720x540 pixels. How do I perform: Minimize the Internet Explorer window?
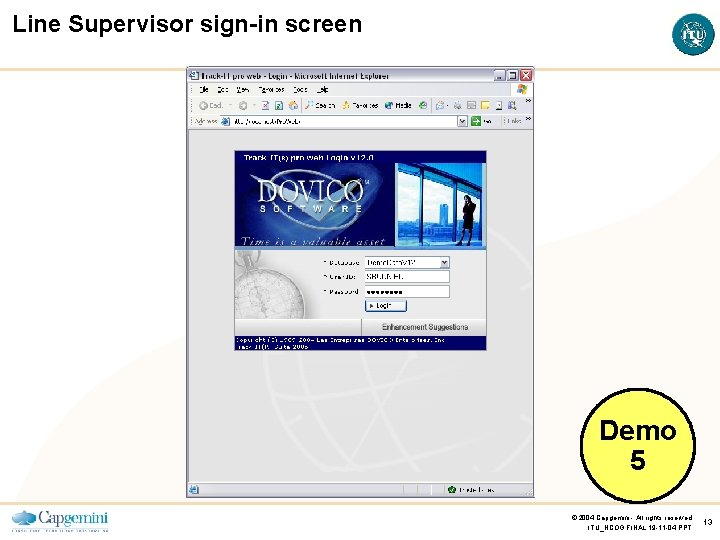point(500,75)
